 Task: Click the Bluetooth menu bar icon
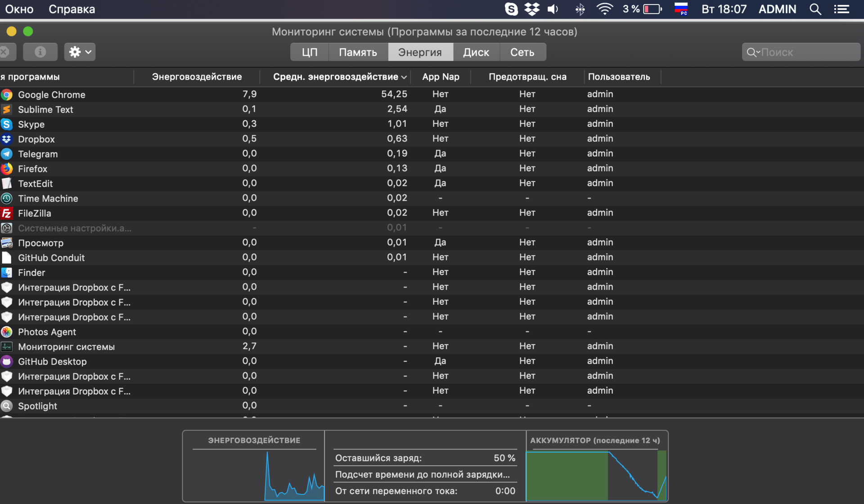pos(580,9)
